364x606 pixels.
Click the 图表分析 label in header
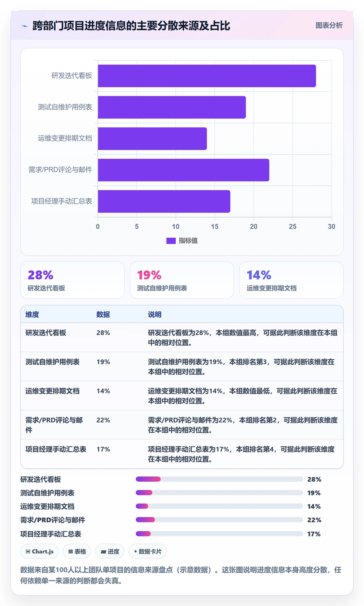[x=329, y=25]
